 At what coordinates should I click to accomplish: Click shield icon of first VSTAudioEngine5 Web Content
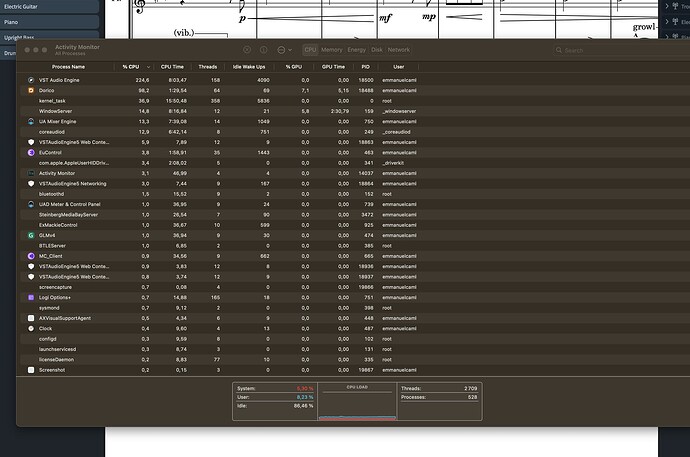(x=31, y=142)
